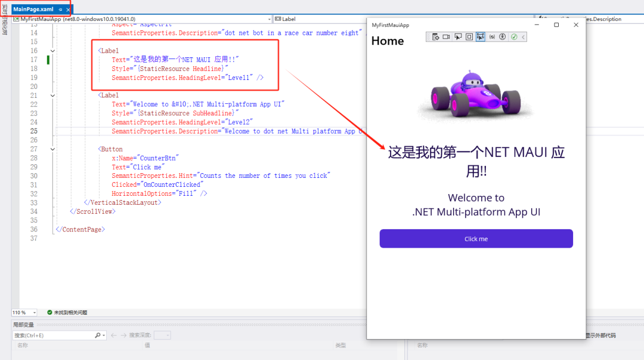Click Style StaticResource SubHeadline on line 23

175,113
